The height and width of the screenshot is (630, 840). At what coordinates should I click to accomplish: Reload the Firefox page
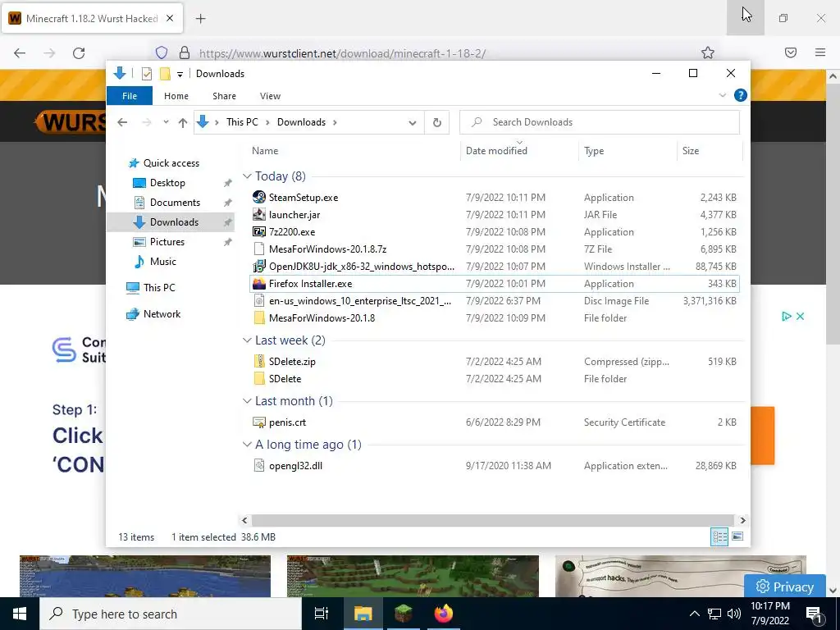point(79,52)
